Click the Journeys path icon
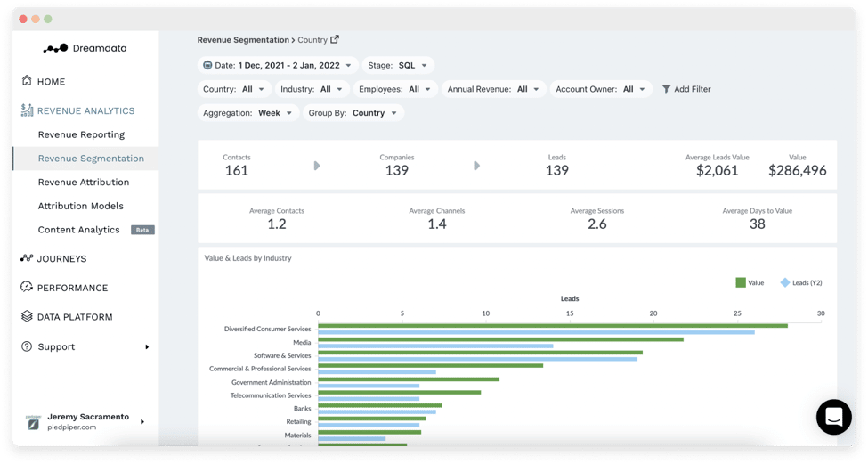This screenshot has width=868, height=464. 27,258
